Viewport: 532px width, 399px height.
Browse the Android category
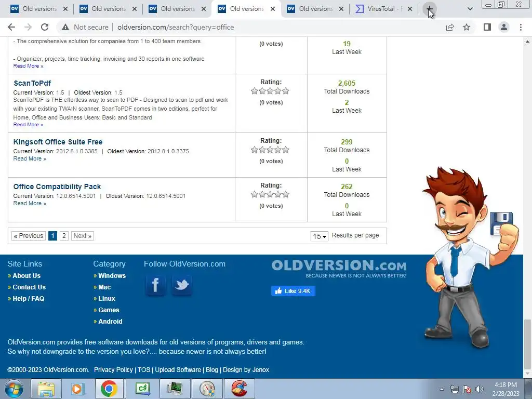coord(110,321)
